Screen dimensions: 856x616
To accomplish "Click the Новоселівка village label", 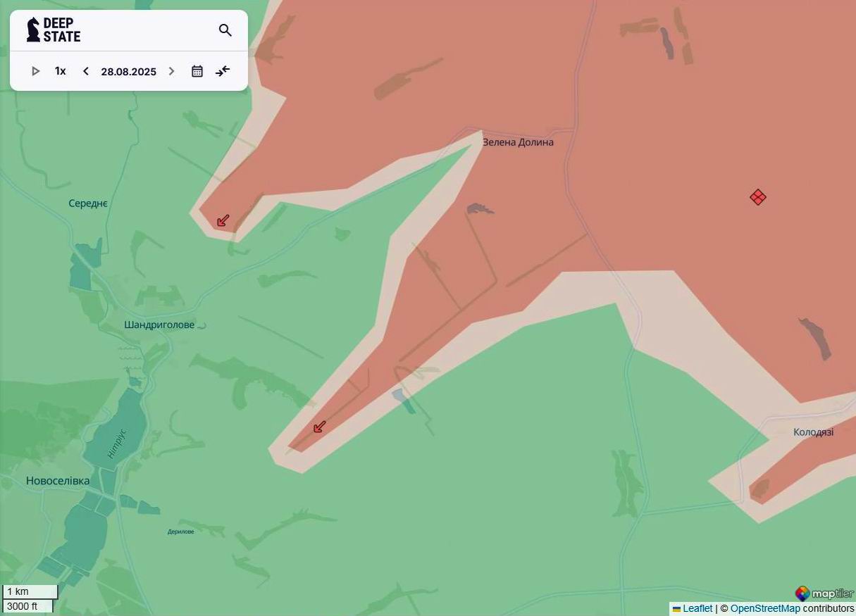I will click(57, 480).
